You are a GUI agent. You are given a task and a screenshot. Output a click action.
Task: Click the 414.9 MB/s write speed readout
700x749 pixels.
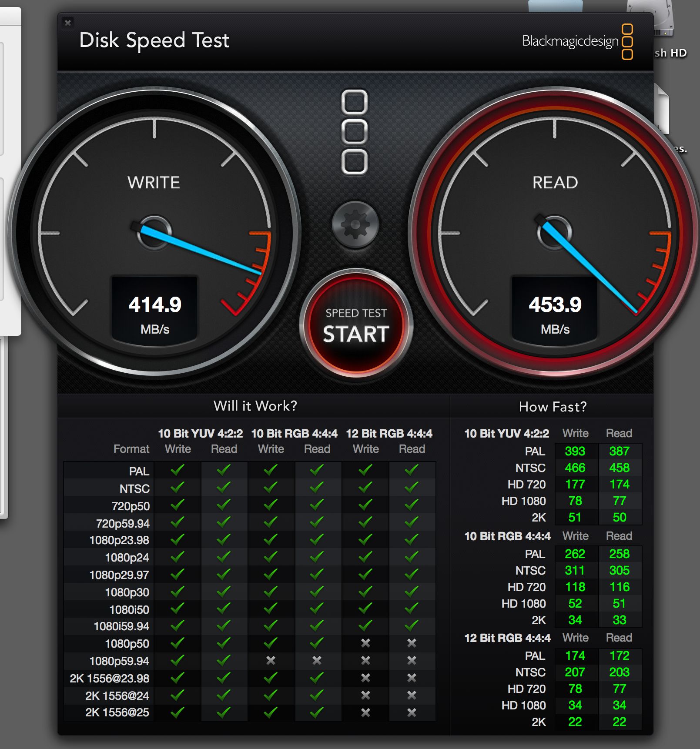[x=155, y=309]
